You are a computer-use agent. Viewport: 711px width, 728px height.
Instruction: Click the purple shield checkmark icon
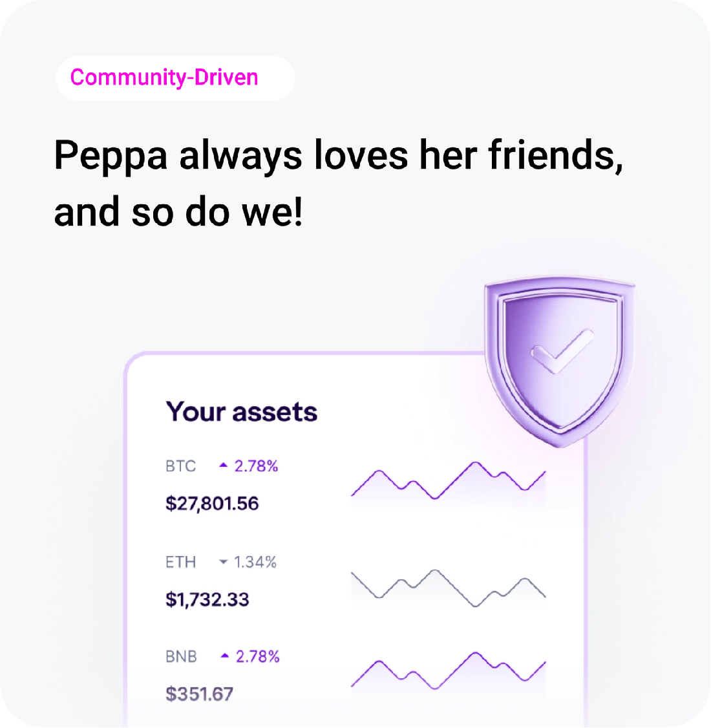point(560,361)
